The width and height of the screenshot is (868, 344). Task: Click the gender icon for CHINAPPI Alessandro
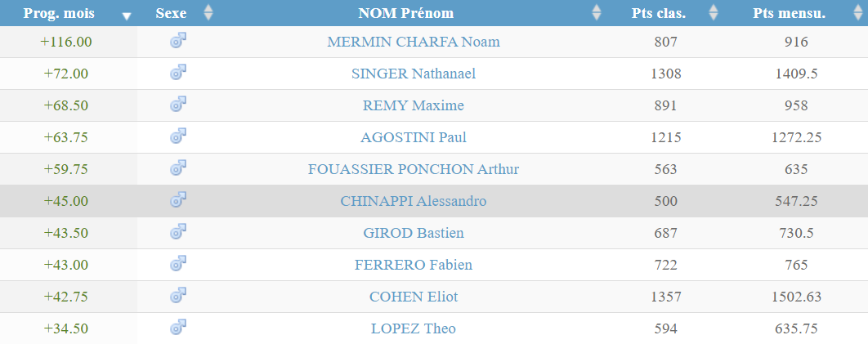click(177, 199)
